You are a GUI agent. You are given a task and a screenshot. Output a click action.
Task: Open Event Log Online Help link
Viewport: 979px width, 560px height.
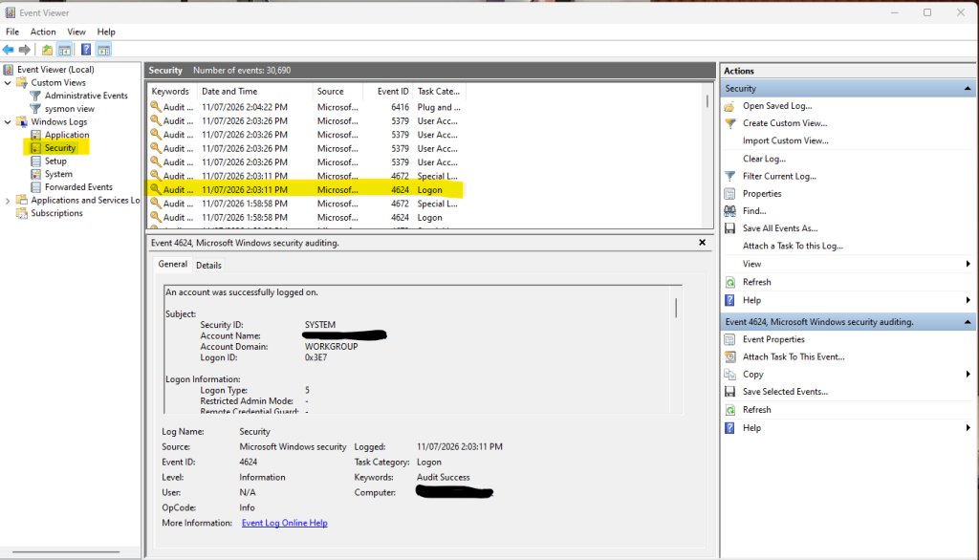click(285, 523)
